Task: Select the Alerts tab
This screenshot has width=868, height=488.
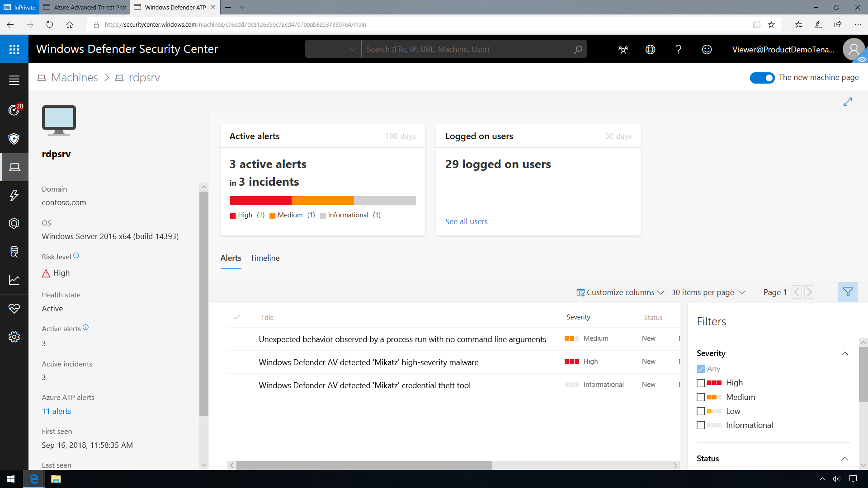Action: [231, 258]
